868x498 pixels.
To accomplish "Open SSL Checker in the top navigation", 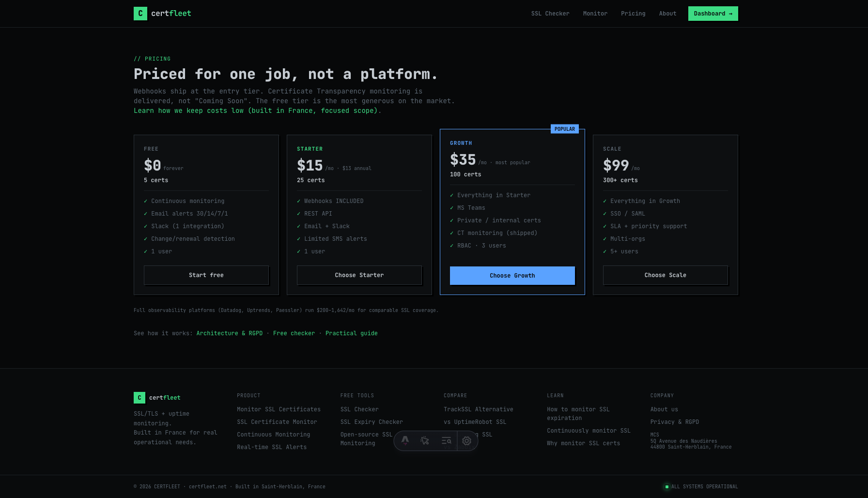I will 550,14.
